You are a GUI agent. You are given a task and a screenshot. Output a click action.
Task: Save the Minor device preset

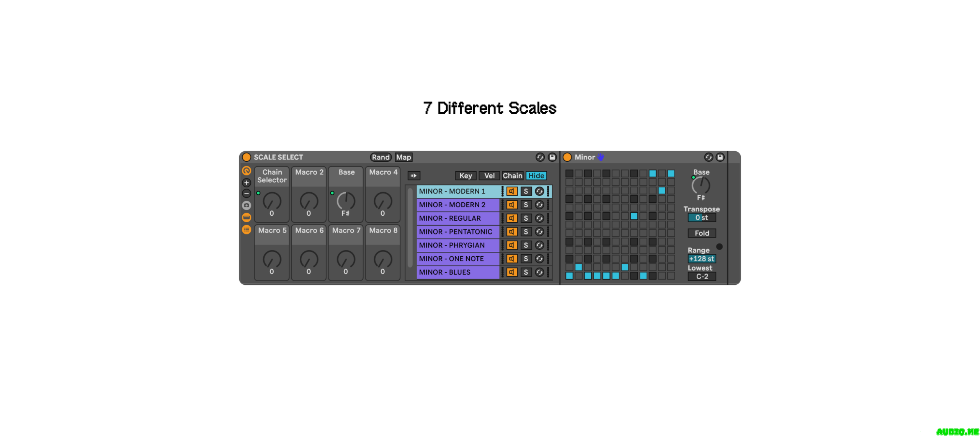[720, 157]
